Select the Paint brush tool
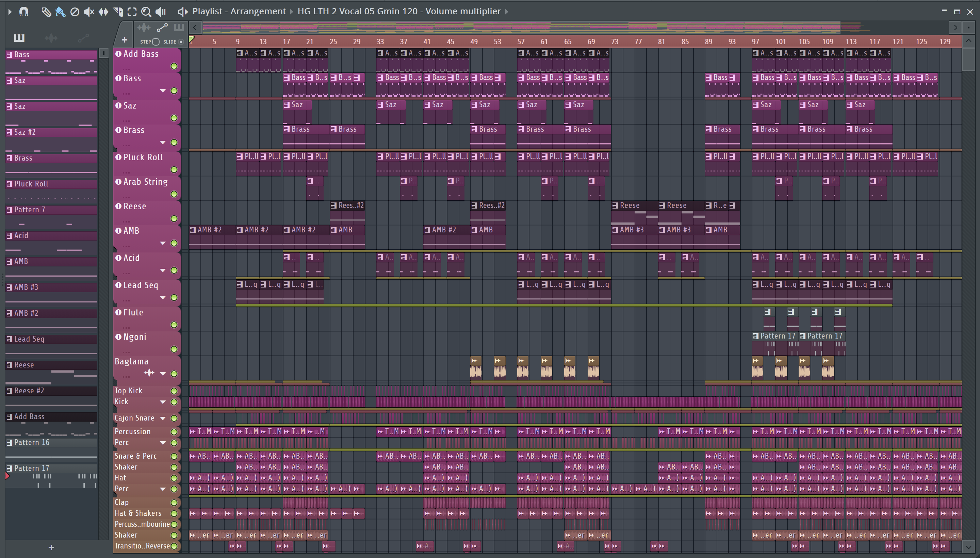 pos(60,12)
